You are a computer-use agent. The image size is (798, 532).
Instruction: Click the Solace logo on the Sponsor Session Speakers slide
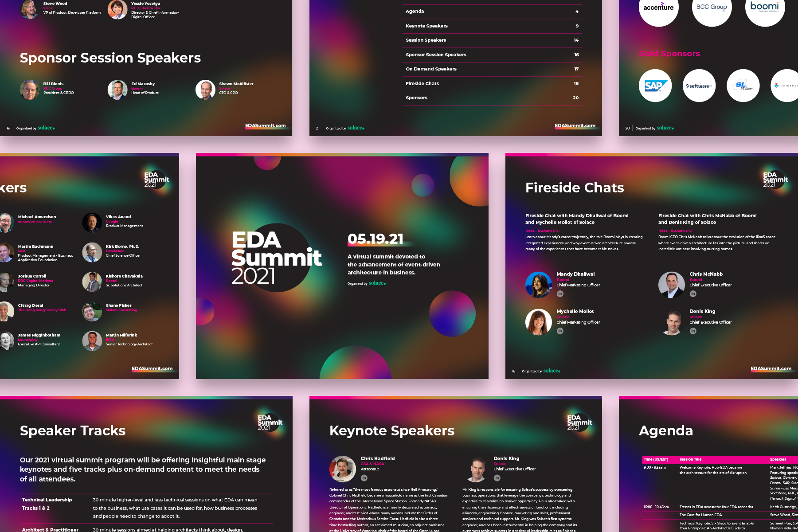(x=46, y=128)
